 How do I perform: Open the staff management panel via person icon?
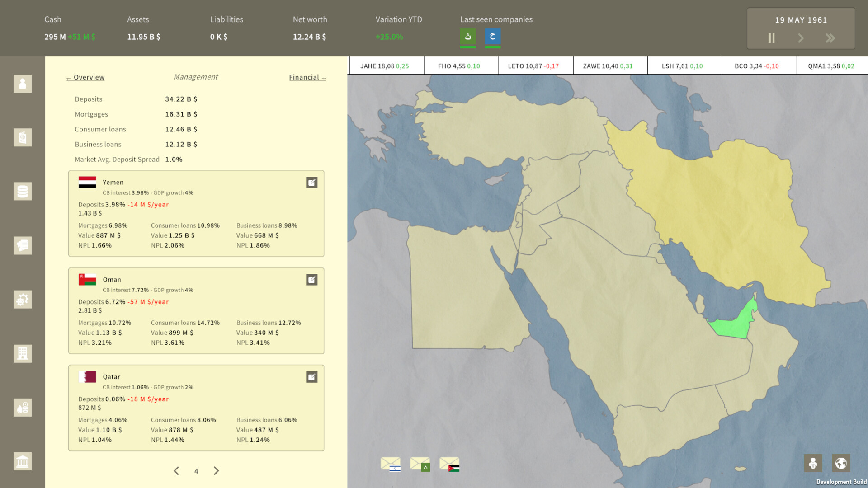coord(22,84)
